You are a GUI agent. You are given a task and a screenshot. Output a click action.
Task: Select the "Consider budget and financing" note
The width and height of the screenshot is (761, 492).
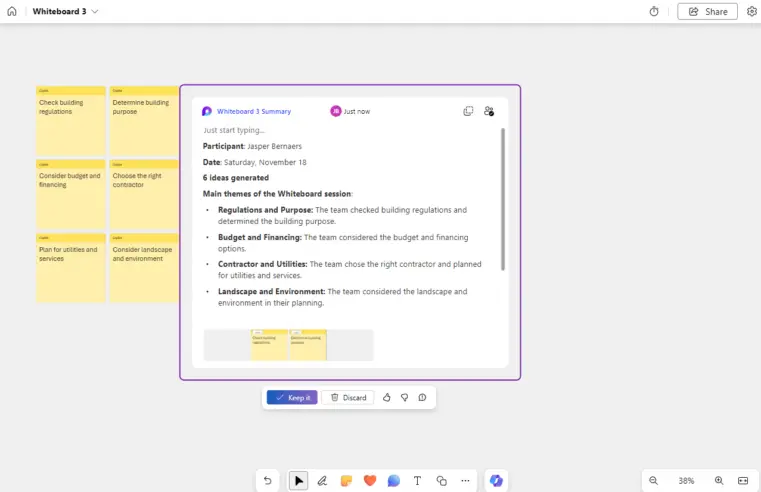[71, 195]
